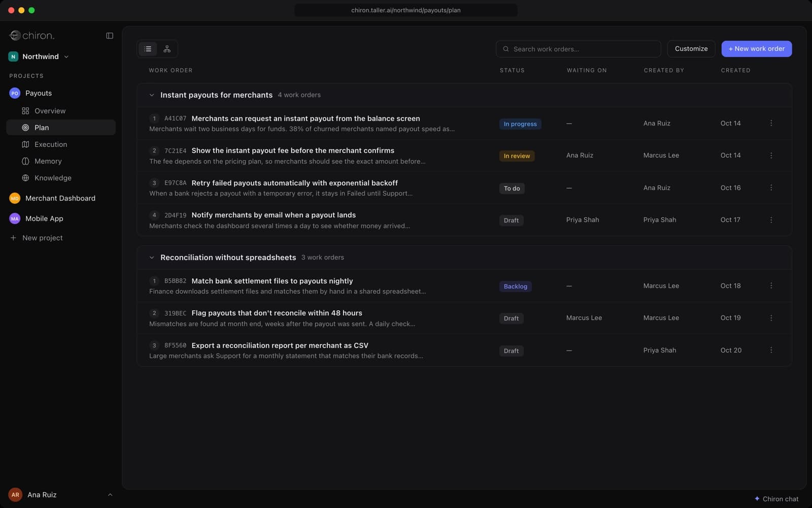Click the Execution map icon
812x508 pixels.
(x=25, y=144)
